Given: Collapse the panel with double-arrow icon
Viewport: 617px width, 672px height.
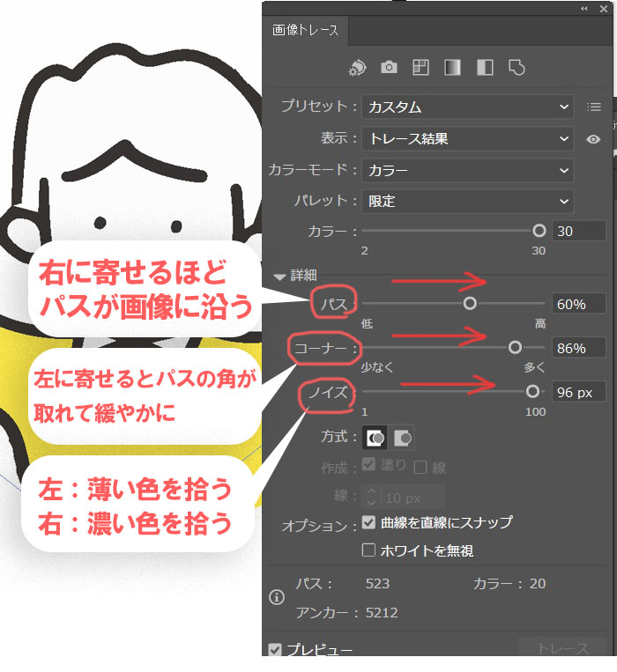Looking at the screenshot, I should tap(584, 9).
